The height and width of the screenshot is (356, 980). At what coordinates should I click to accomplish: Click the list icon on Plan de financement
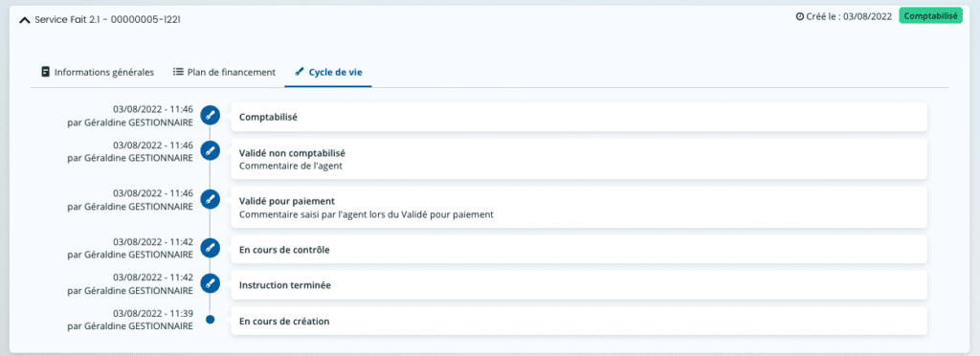[177, 72]
